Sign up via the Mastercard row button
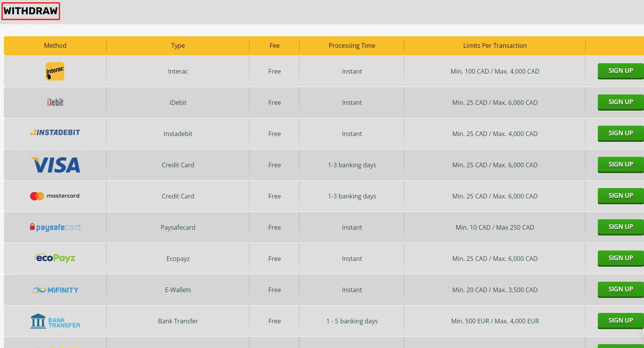644x348 pixels. click(621, 196)
